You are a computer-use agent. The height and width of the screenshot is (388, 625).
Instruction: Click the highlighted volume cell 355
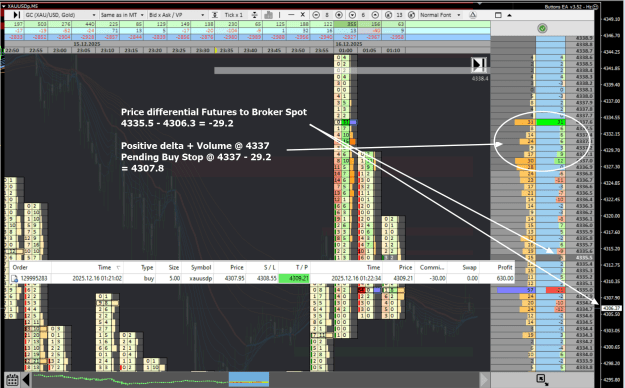(346, 24)
